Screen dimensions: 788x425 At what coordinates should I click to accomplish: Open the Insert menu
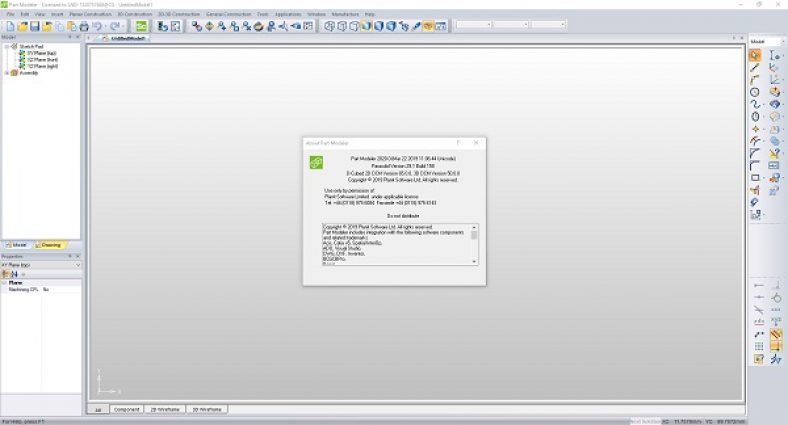[57, 14]
